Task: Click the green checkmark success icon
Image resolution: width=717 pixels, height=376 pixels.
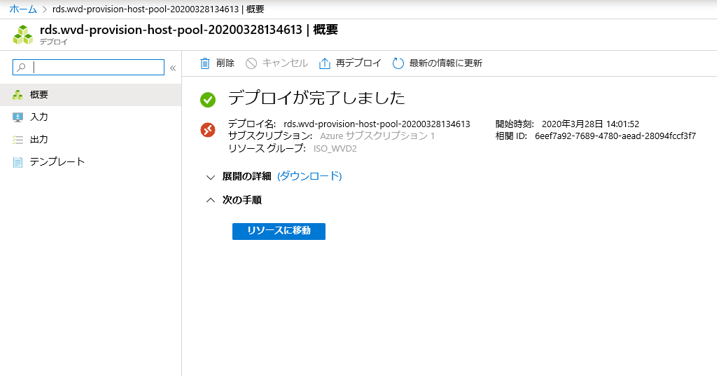Action: click(x=208, y=99)
